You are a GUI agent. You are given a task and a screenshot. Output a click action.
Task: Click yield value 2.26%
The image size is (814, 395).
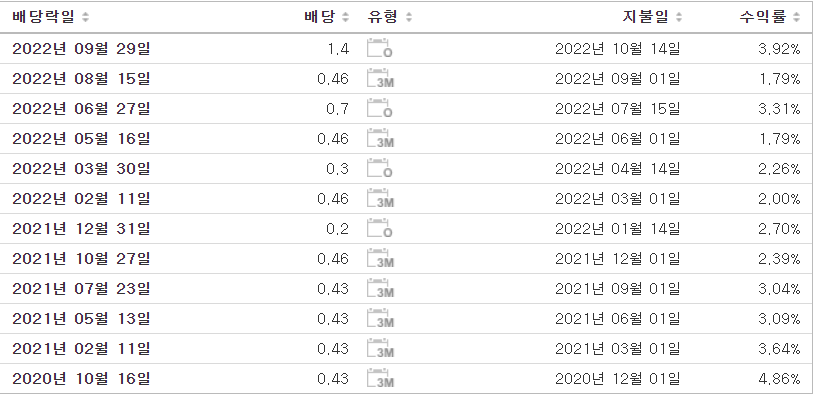click(779, 169)
